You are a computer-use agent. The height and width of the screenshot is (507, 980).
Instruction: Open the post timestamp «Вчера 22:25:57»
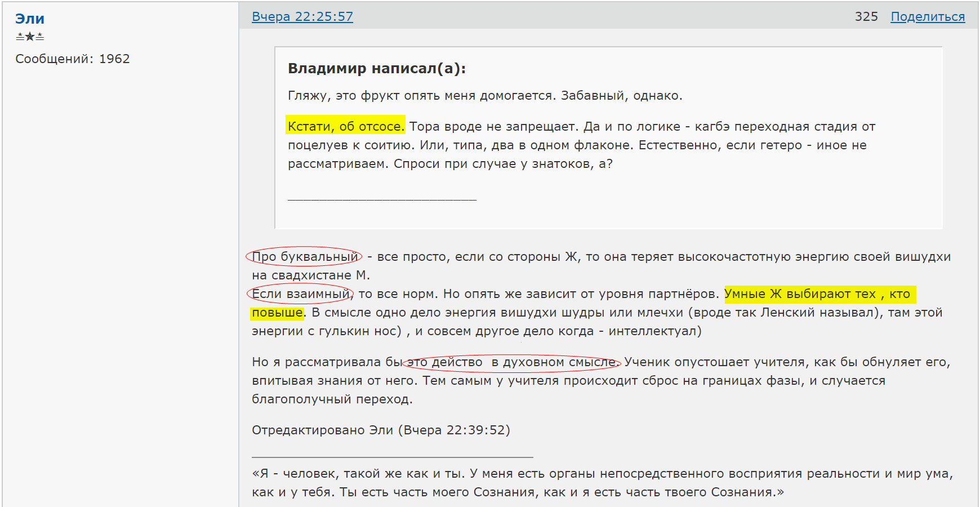click(x=302, y=16)
